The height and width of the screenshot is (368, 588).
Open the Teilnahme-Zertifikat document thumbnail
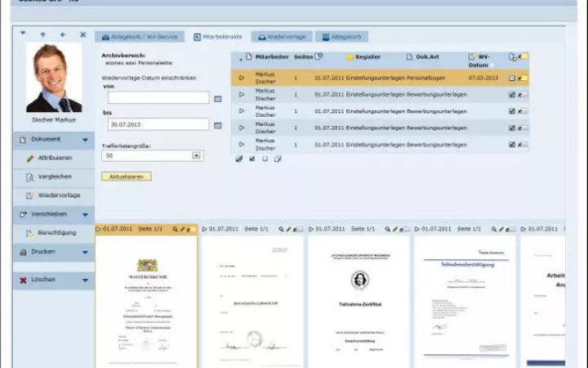click(359, 303)
